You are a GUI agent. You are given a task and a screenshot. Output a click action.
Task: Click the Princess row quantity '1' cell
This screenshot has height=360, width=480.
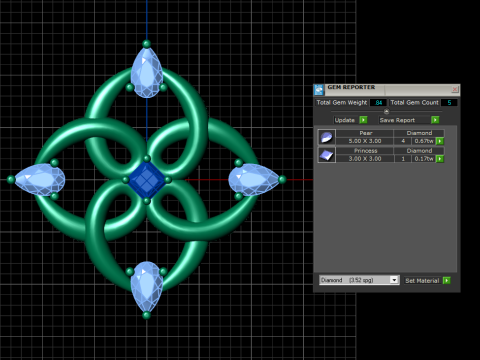[x=403, y=159]
